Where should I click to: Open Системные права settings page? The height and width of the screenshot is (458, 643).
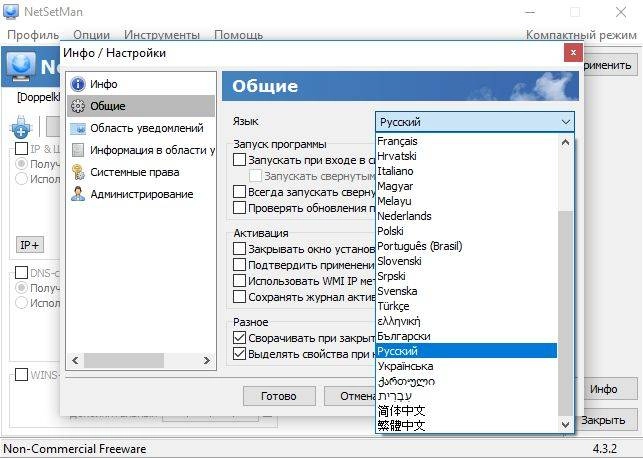(141, 172)
